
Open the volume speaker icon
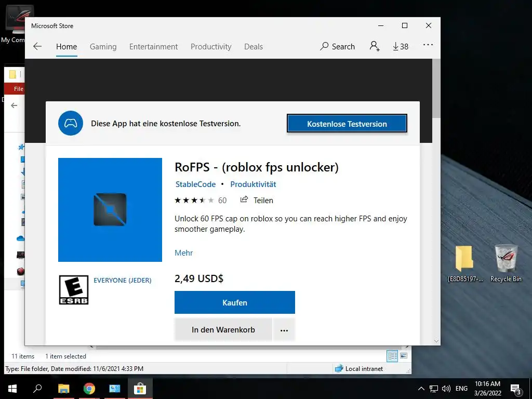point(446,389)
